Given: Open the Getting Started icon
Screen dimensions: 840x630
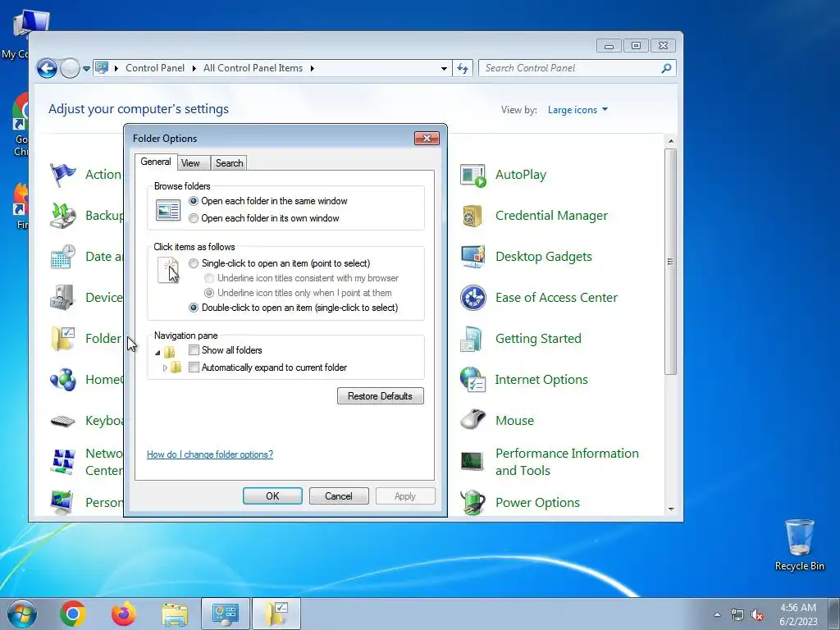Looking at the screenshot, I should coord(473,339).
